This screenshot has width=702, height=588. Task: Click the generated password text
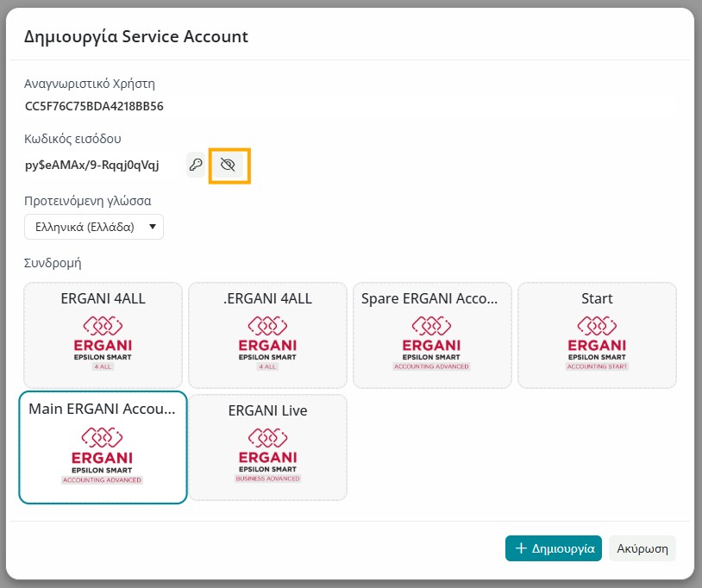92,165
